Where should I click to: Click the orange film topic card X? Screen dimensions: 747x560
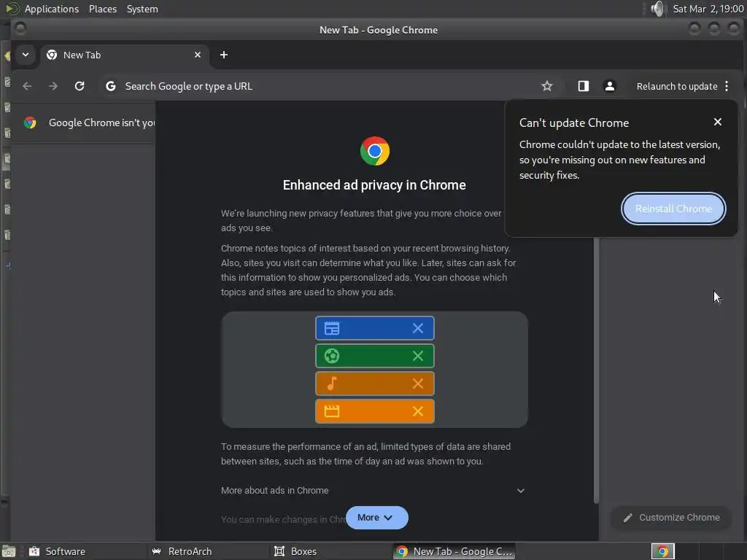pyautogui.click(x=418, y=411)
